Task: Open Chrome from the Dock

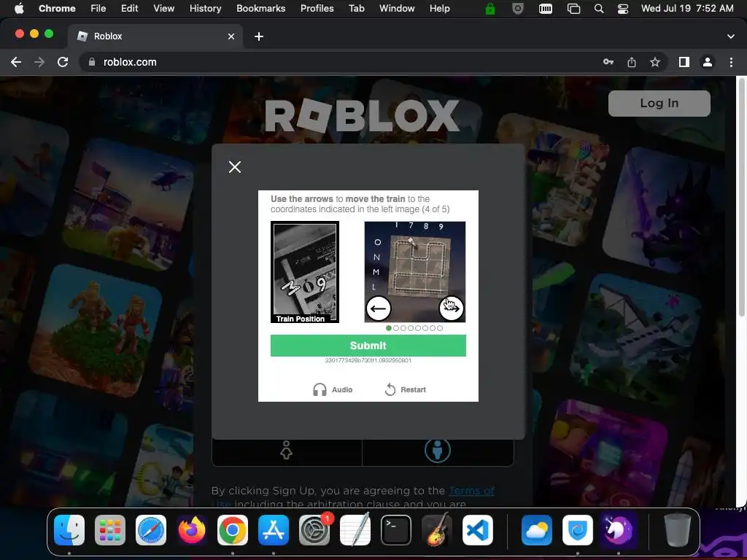Action: pyautogui.click(x=233, y=530)
